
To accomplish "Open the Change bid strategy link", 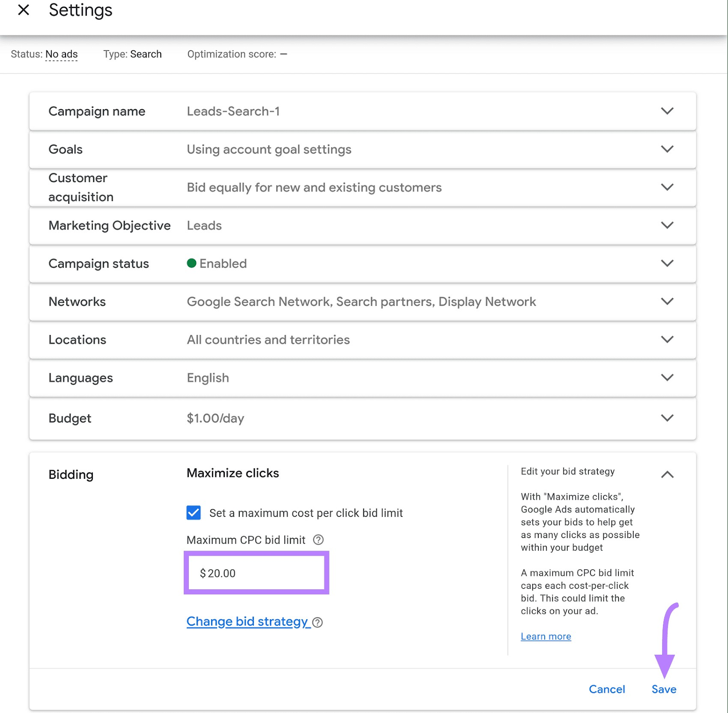I will (x=247, y=622).
